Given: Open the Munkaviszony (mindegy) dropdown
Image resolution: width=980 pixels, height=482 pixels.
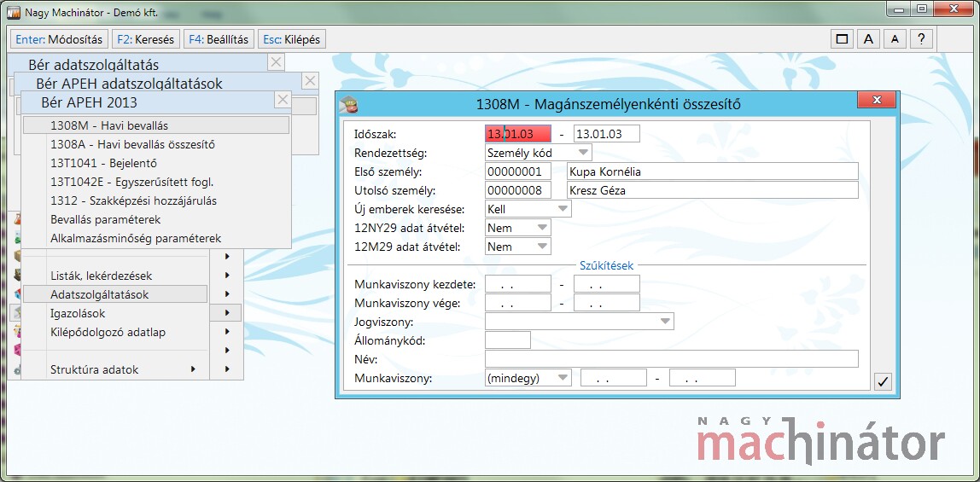Looking at the screenshot, I should point(563,378).
